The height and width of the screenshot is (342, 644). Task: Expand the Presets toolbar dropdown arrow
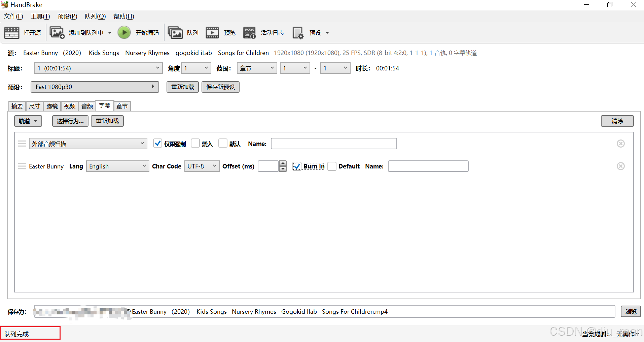327,33
